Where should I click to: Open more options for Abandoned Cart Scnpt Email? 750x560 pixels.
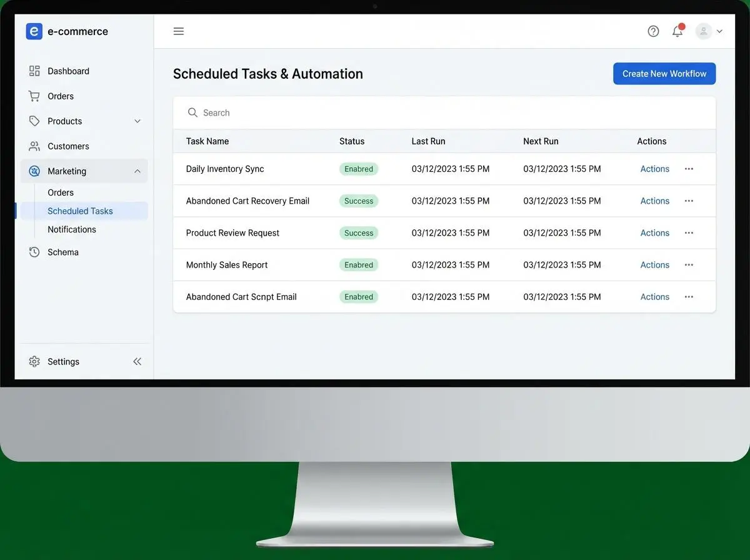(689, 297)
